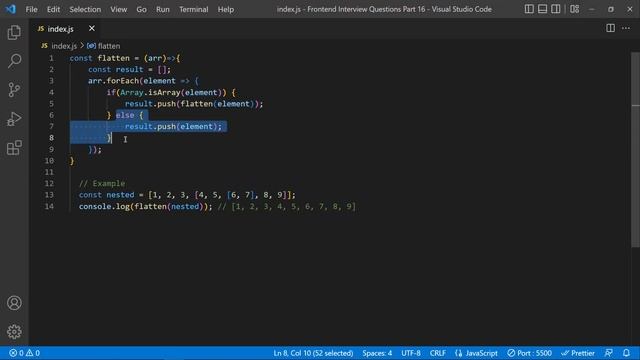Open the Go menu
Screen dimensions: 640x360
click(x=141, y=9)
